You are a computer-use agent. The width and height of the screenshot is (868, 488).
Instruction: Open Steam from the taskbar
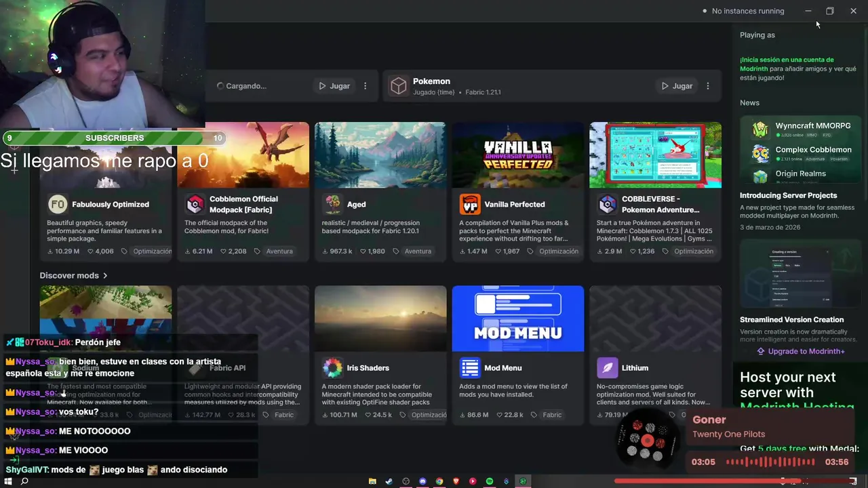tap(389, 481)
